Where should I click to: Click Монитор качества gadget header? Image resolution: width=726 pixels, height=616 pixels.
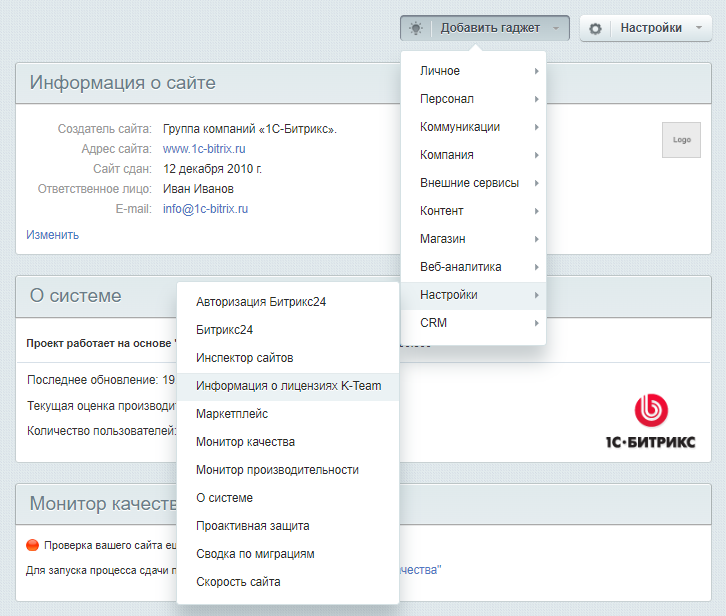[x=96, y=503]
